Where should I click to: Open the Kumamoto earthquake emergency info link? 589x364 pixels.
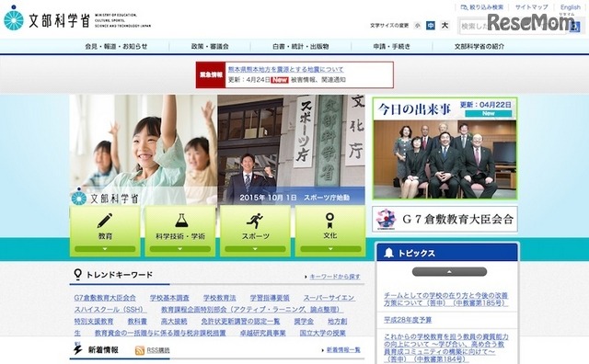coord(286,70)
